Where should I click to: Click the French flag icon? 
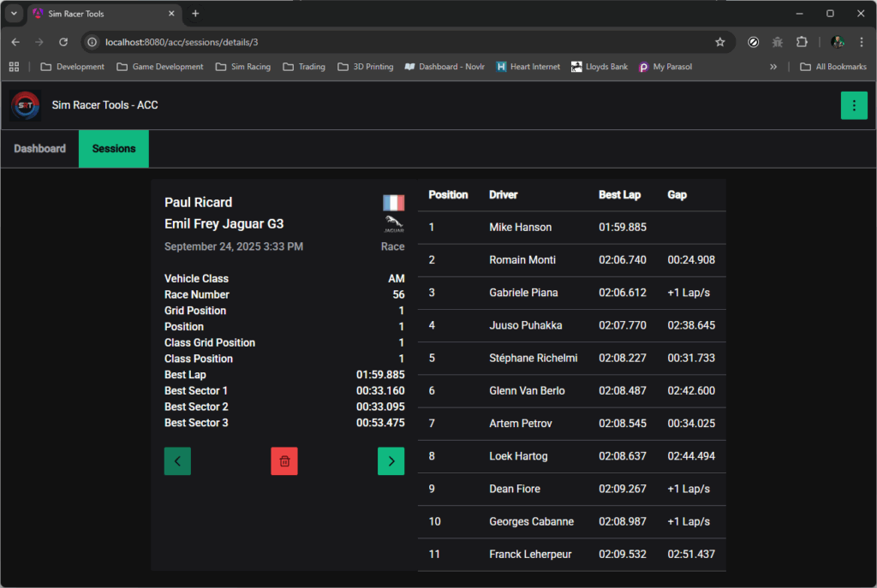(393, 203)
